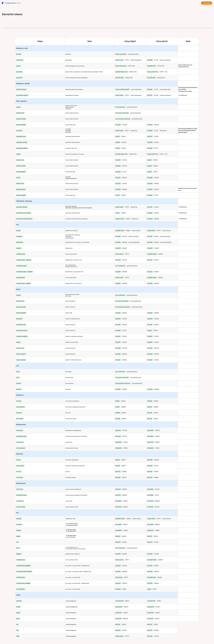This screenshot has height=644, width=214.
Task: Select the Orange/200 value chip
Action: click(119, 607)
